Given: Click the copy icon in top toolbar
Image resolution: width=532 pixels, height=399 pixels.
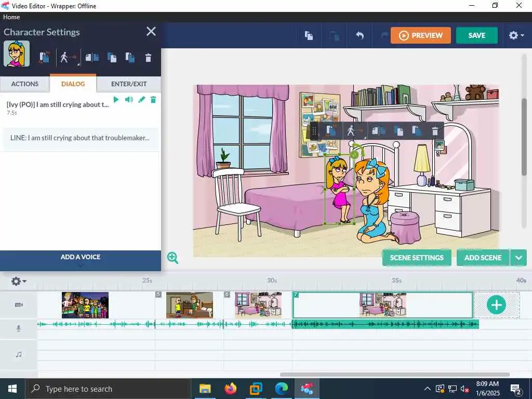Looking at the screenshot, I should [309, 36].
